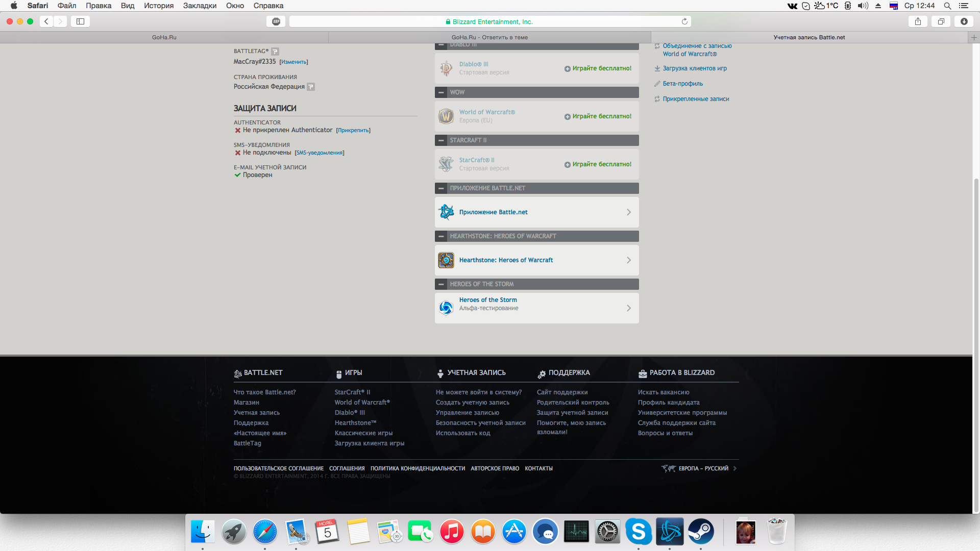Open a new tab with plus button
Screen dimensions: 980x551
[x=974, y=37]
